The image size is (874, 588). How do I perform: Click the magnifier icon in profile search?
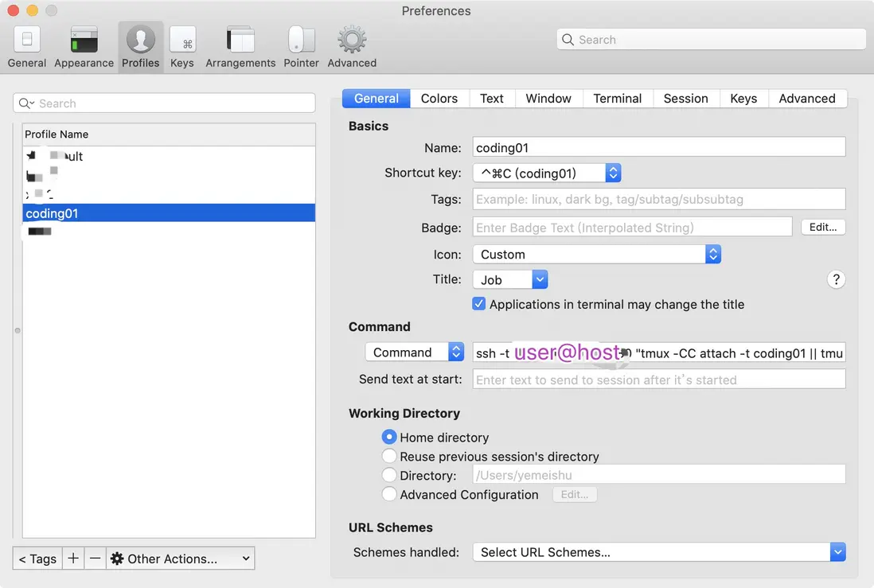point(25,103)
